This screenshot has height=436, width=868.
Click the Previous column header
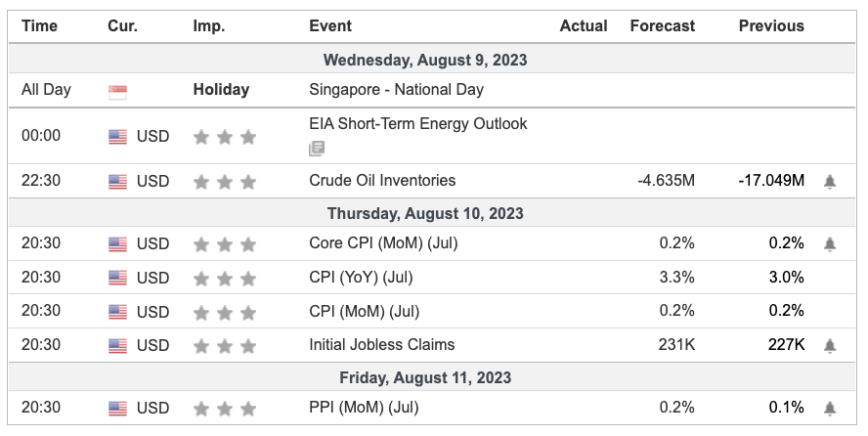(771, 26)
